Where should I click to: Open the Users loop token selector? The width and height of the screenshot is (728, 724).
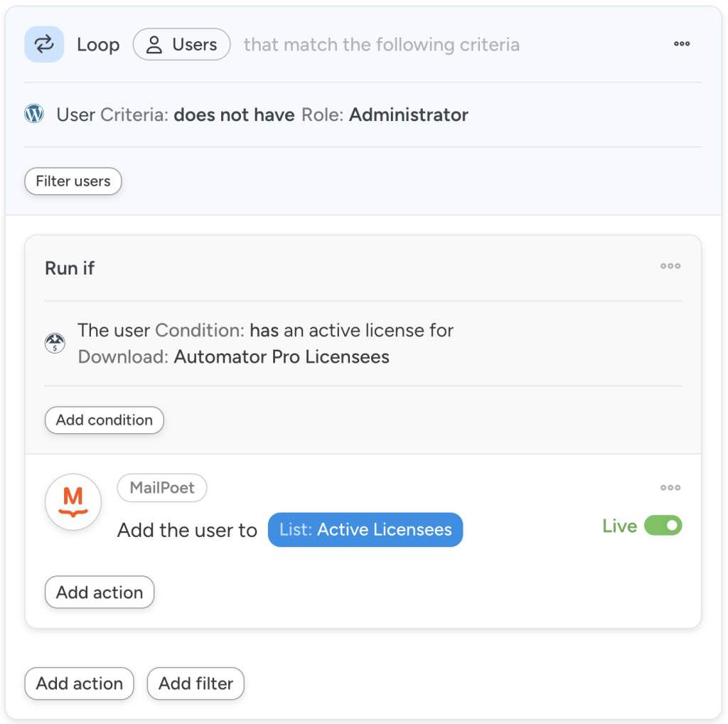pyautogui.click(x=181, y=44)
